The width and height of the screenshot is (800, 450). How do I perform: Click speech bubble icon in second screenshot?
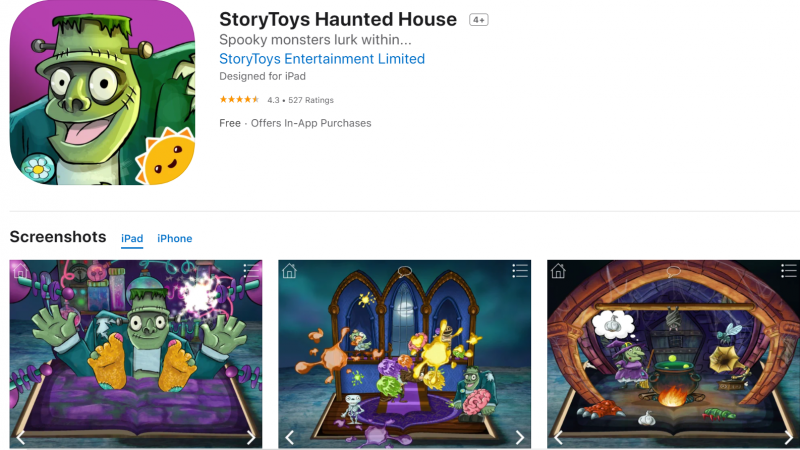[405, 271]
